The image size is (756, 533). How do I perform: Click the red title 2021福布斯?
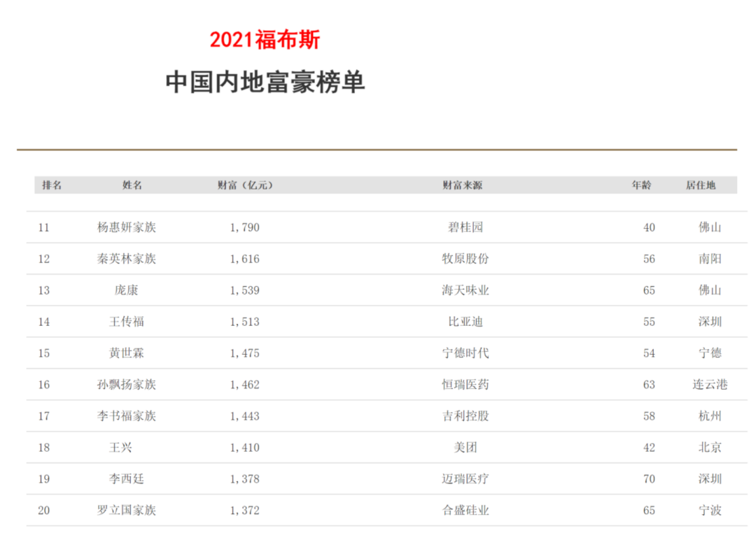pyautogui.click(x=265, y=41)
